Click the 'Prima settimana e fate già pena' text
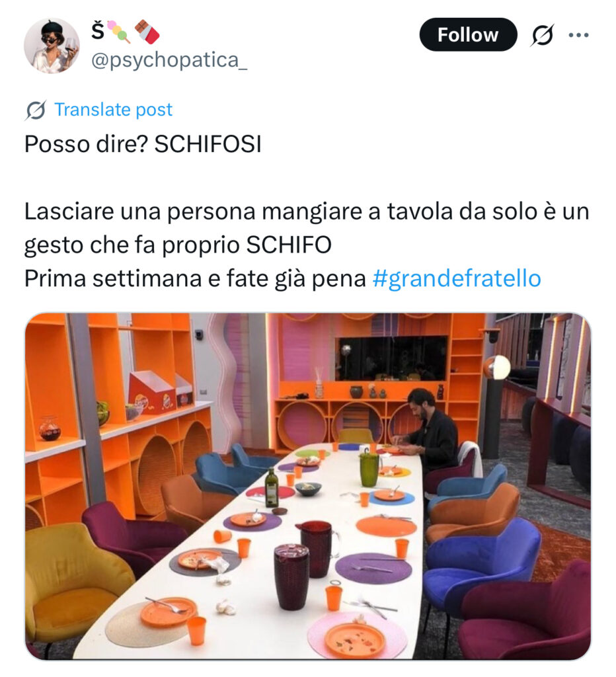616x677 pixels. (x=195, y=278)
